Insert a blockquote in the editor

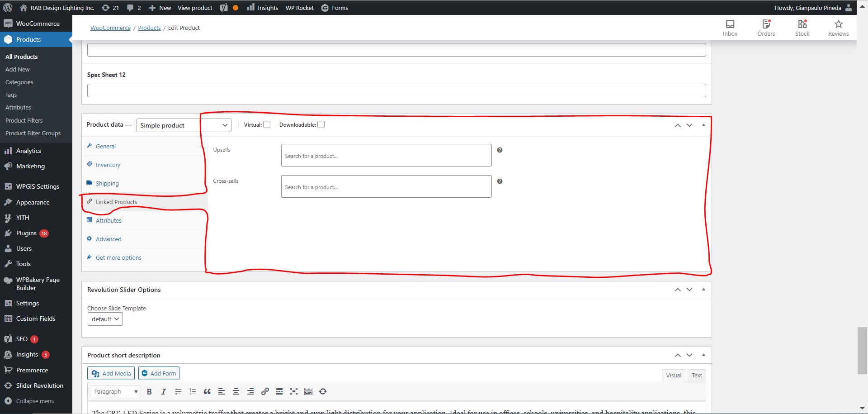pyautogui.click(x=207, y=392)
